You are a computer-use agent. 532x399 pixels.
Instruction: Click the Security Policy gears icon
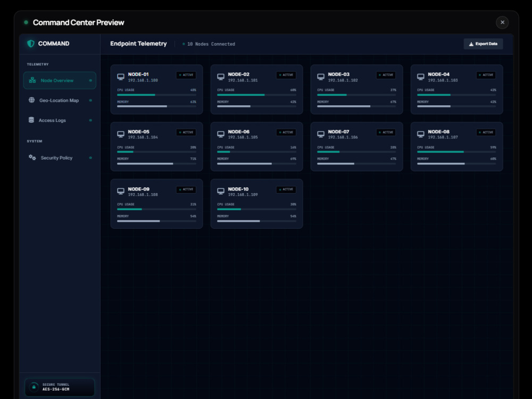32,157
